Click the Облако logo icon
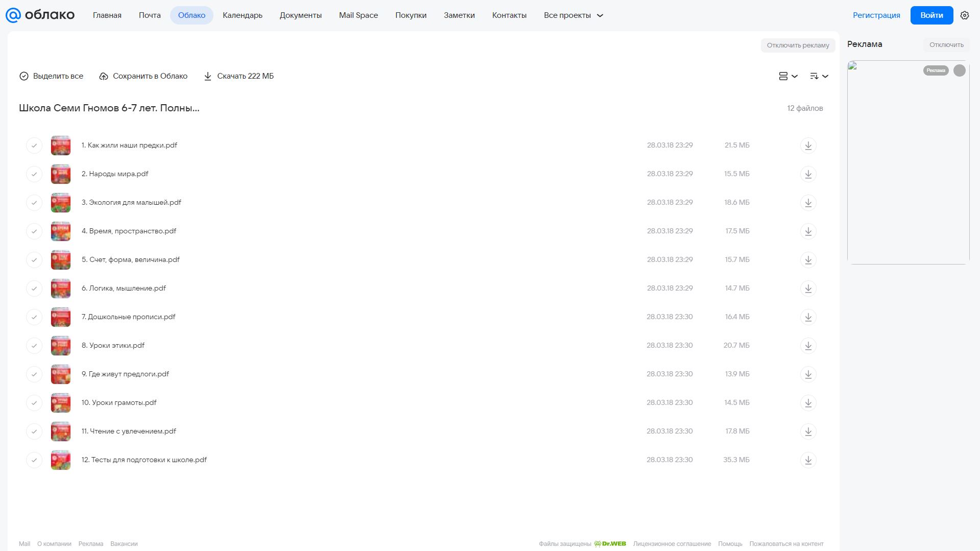Image resolution: width=980 pixels, height=551 pixels. point(13,15)
